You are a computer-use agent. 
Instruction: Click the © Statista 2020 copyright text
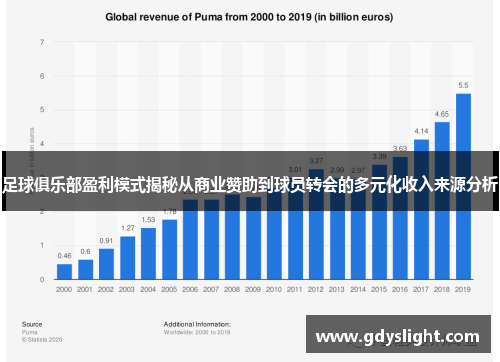pos(42,340)
